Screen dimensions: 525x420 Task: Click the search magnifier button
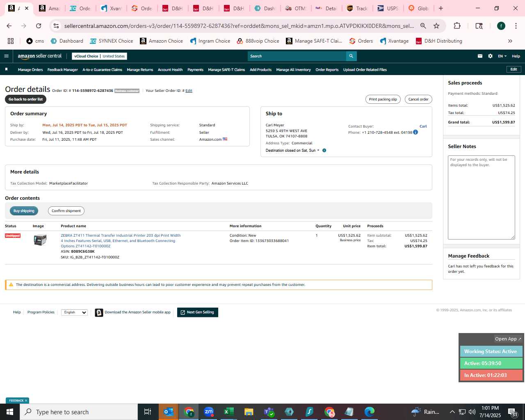tap(351, 56)
